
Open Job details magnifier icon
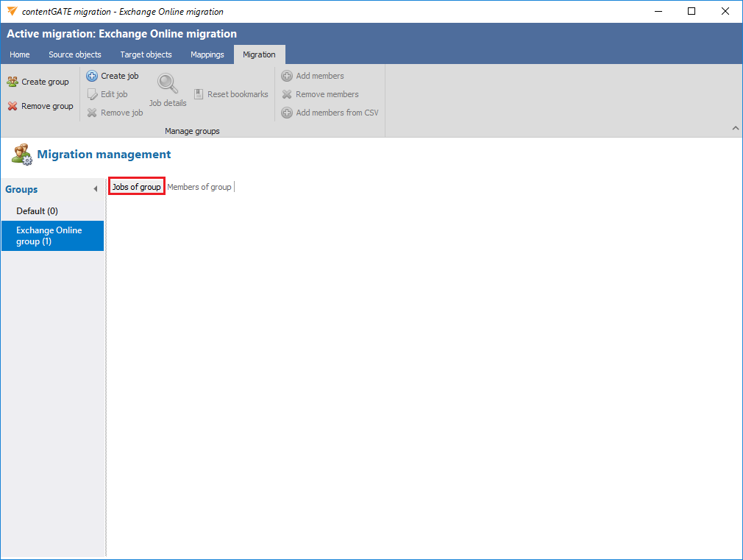point(168,83)
